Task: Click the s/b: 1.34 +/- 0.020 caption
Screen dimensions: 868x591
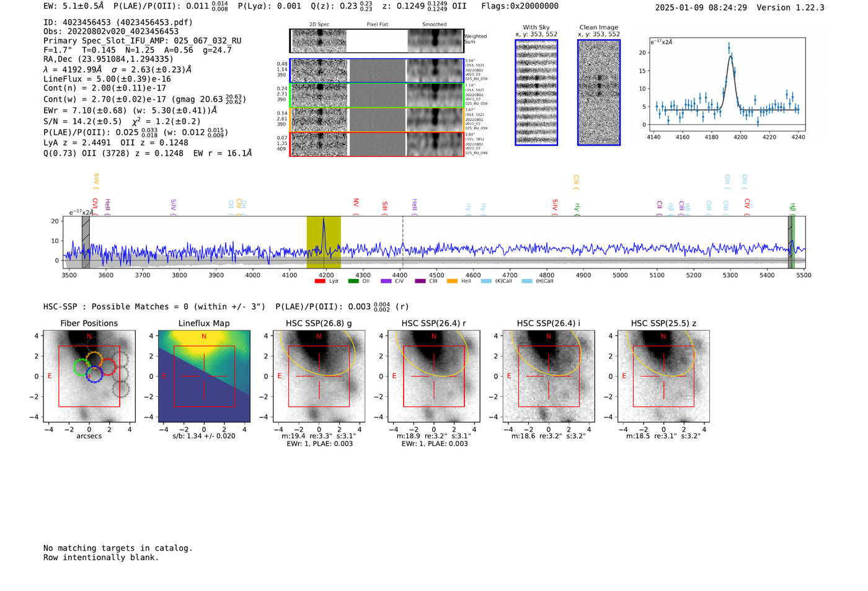Action: pos(204,436)
